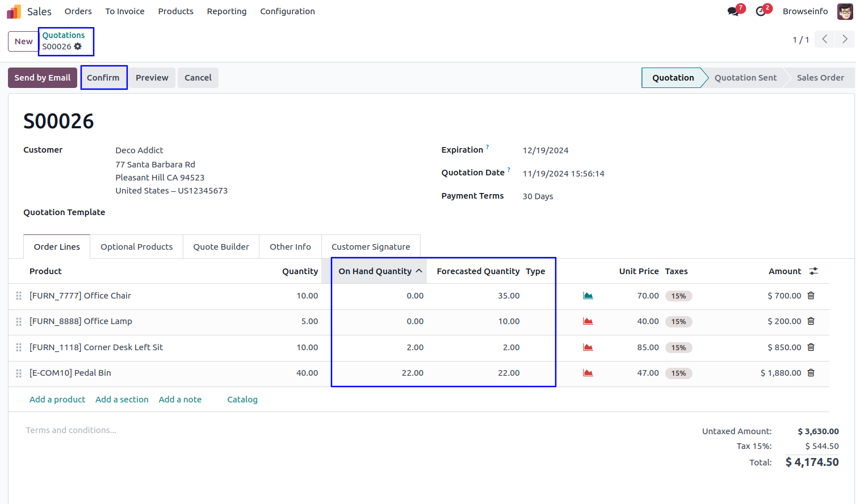Open forecast chart icon for Office Chair

click(x=588, y=296)
